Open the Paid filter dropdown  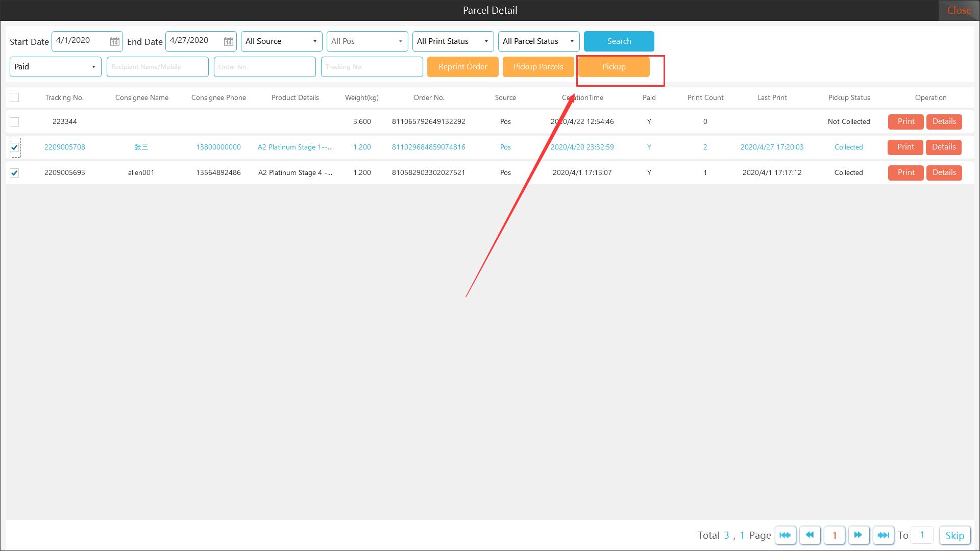point(55,67)
